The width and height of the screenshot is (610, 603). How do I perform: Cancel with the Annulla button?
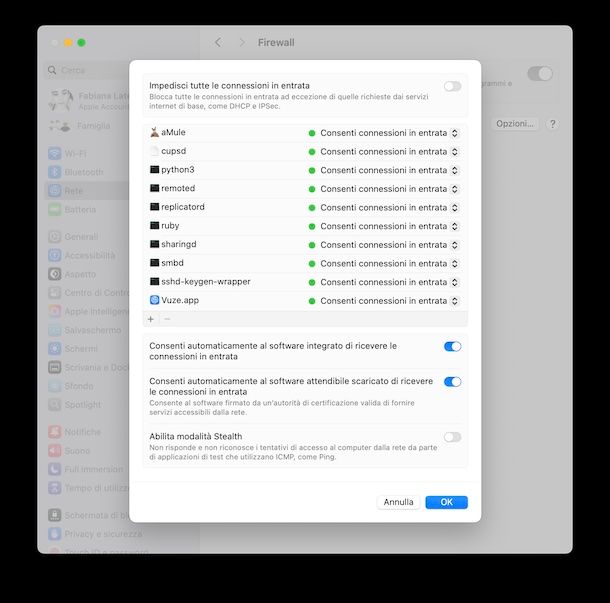coord(398,502)
